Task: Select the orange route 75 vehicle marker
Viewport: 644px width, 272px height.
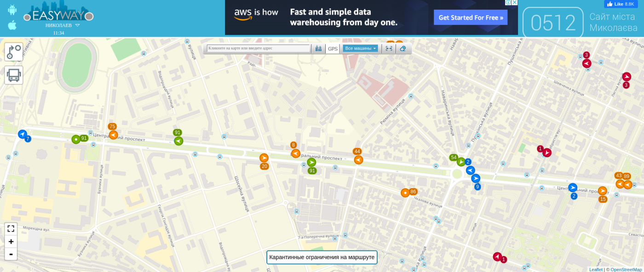Action: (x=113, y=135)
